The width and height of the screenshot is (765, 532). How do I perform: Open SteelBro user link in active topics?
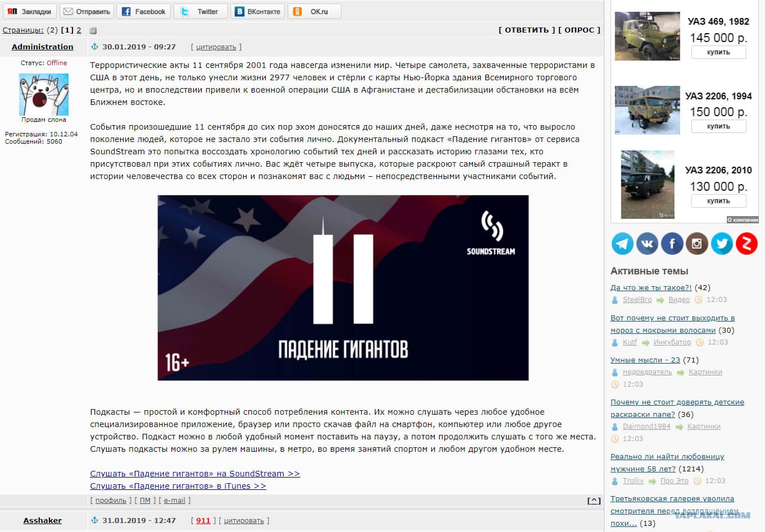point(637,300)
